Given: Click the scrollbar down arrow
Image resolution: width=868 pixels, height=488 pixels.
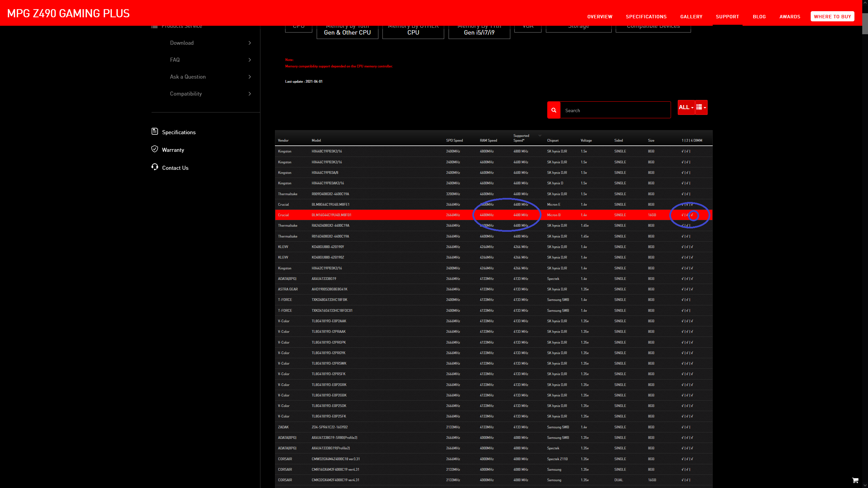Looking at the screenshot, I should (x=865, y=485).
